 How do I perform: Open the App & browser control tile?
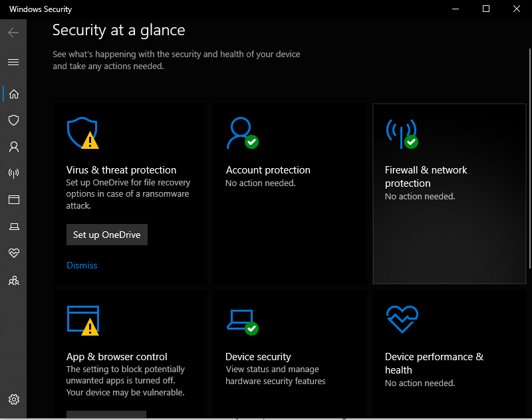116,357
